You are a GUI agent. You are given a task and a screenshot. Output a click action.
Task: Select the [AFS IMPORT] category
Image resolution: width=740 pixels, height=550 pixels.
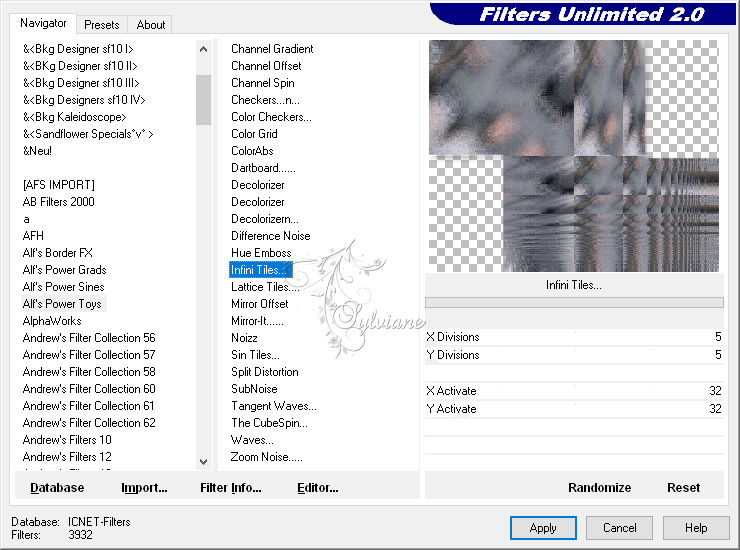(x=59, y=185)
